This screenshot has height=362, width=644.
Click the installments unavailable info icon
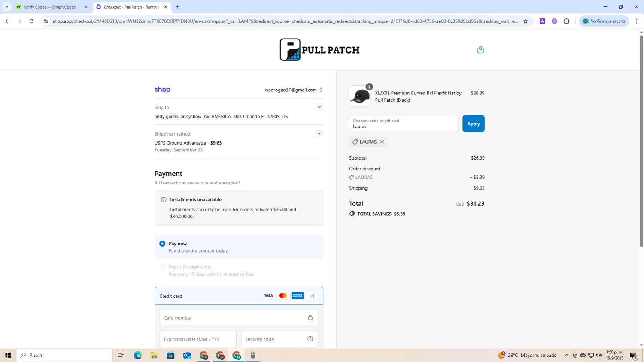[x=164, y=200]
